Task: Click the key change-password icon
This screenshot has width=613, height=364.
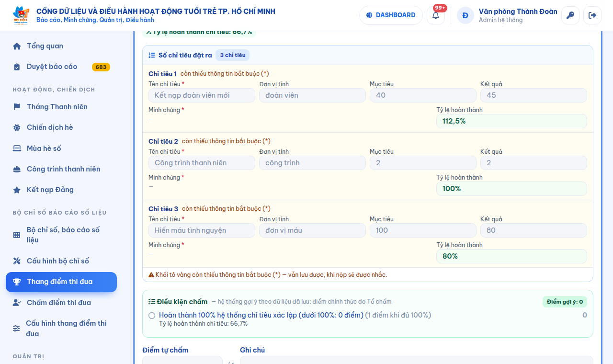Action: click(x=570, y=15)
